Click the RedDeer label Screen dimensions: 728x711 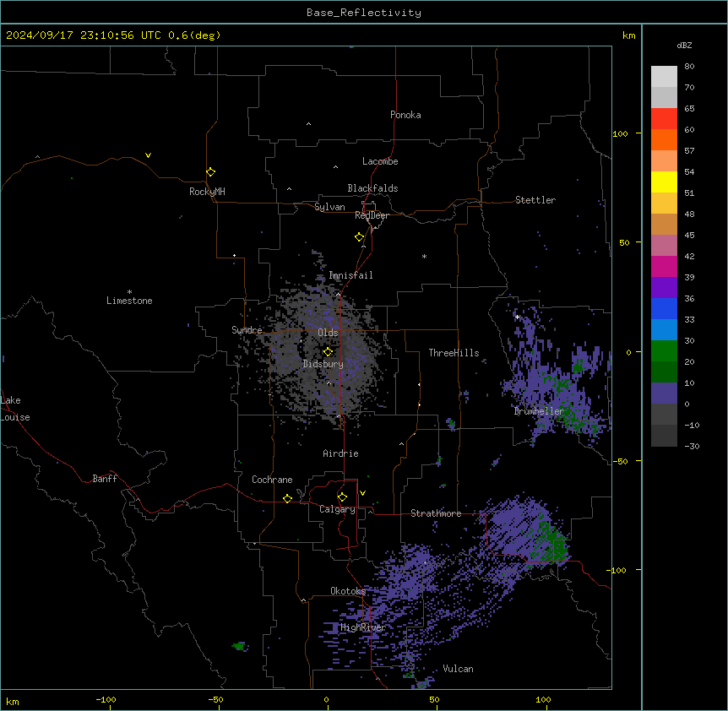point(372,215)
